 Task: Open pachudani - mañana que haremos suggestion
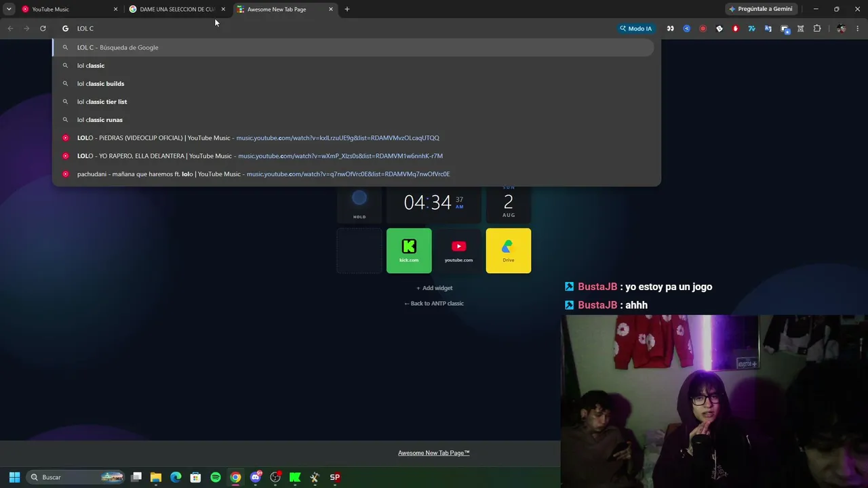(x=353, y=174)
